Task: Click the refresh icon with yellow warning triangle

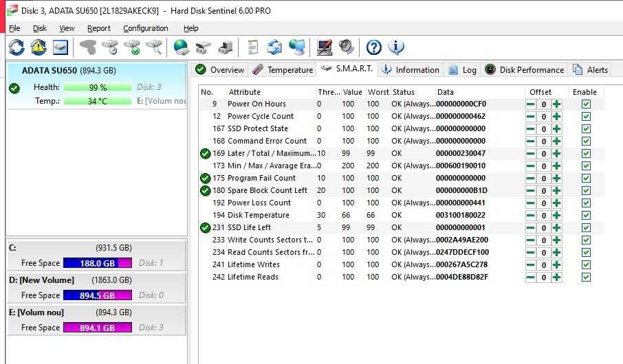Action: coord(38,47)
